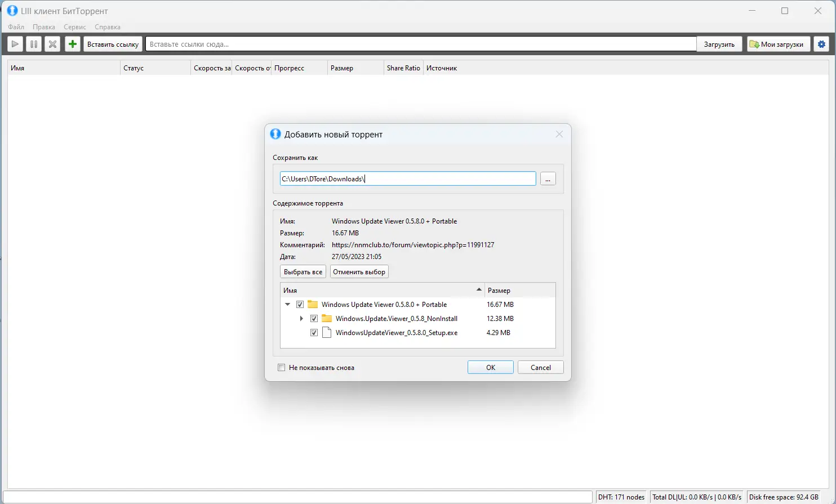Collapse the Windows Update Viewer 0.5.8.0 + Portable folder

tap(288, 304)
